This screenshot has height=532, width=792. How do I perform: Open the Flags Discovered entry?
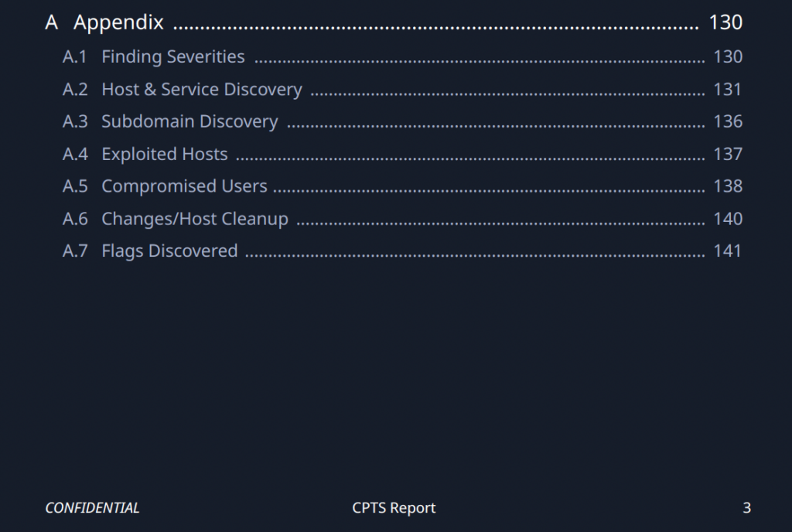click(169, 251)
